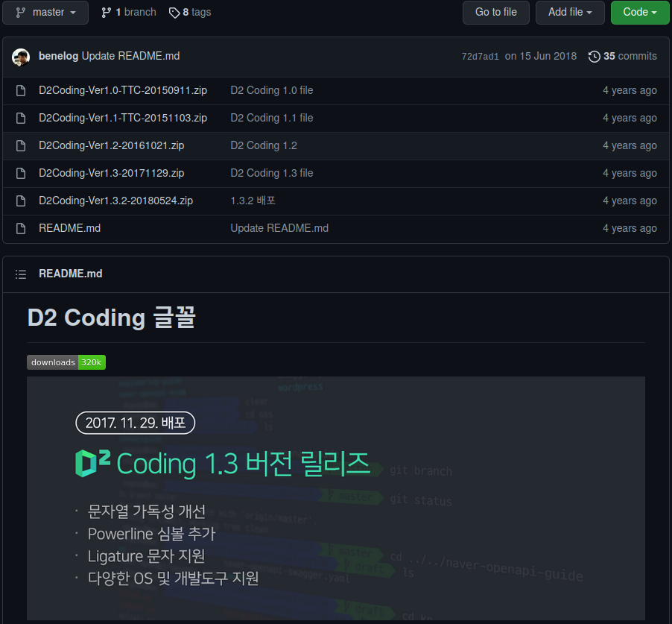
Task: Click 4 years ago for Ver1.0-TTC row
Action: click(630, 90)
